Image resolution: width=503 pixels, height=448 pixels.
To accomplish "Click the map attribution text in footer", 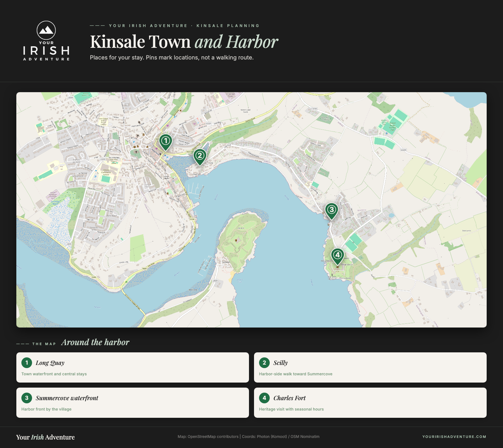I will [248, 437].
